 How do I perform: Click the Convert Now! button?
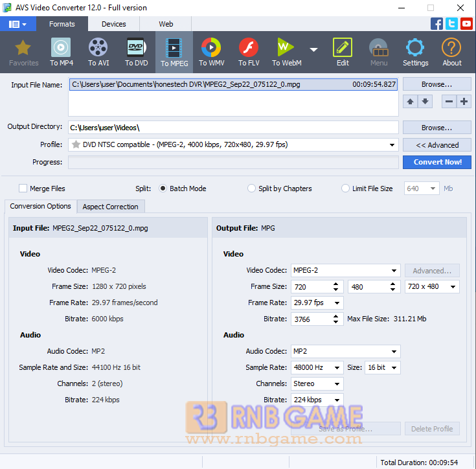437,162
